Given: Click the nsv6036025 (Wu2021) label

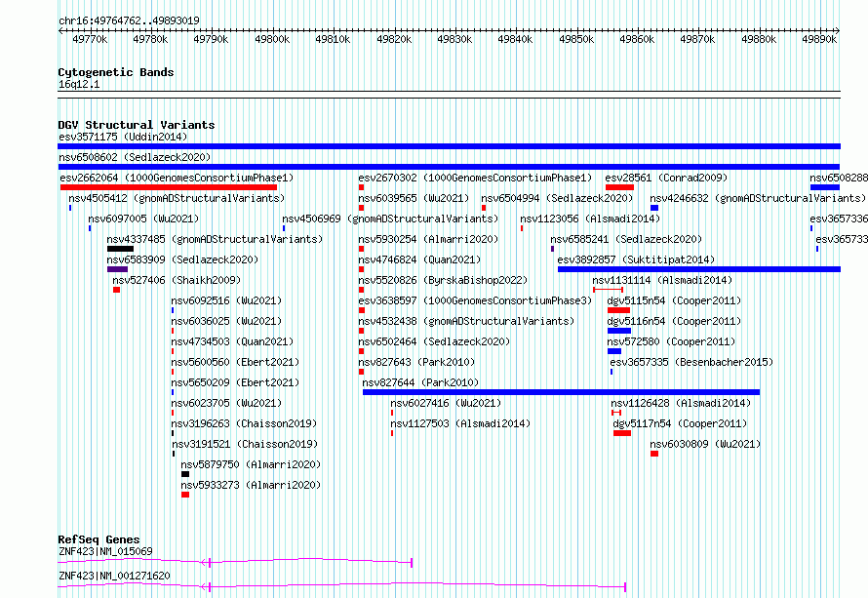Looking at the screenshot, I should pyautogui.click(x=226, y=321).
